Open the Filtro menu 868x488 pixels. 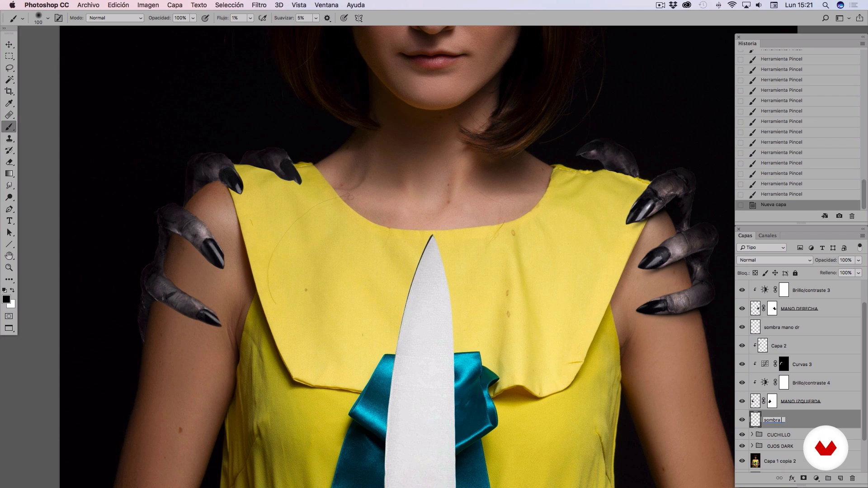click(x=259, y=5)
